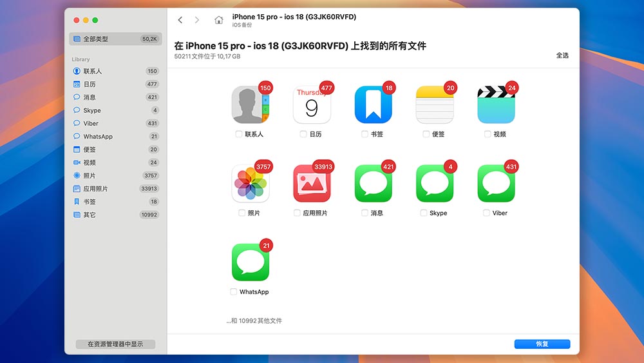The height and width of the screenshot is (363, 644).
Task: Open the Viber chat icon in grid
Action: click(496, 183)
